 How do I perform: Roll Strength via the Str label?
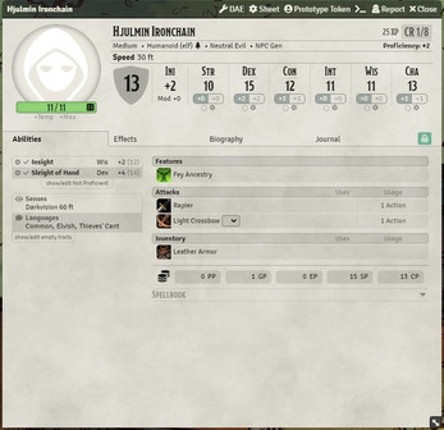point(208,71)
